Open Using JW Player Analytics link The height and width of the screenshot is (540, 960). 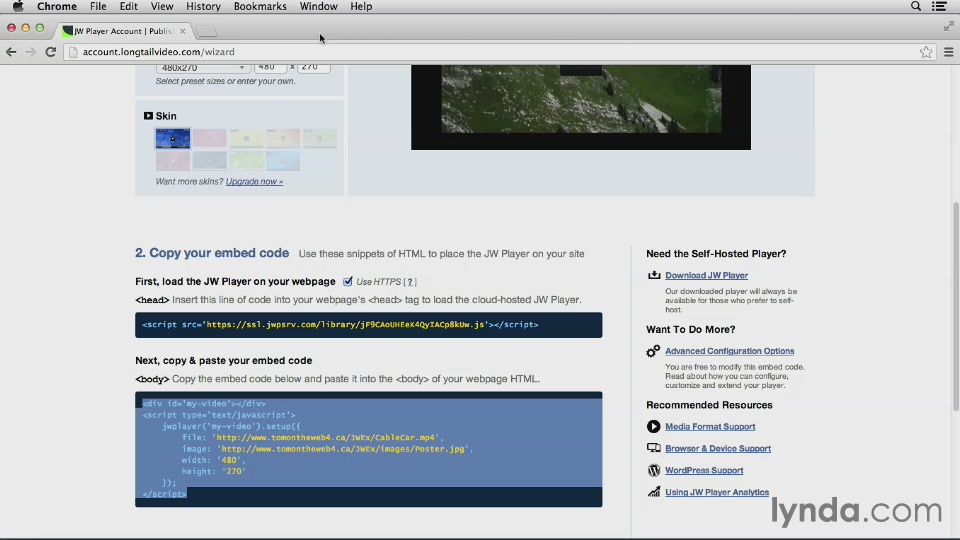[x=717, y=492]
